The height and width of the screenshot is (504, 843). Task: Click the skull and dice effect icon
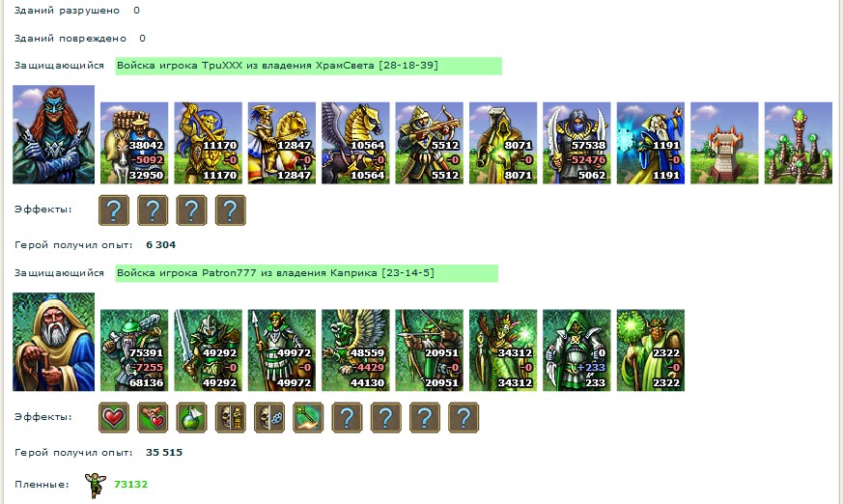(x=268, y=417)
